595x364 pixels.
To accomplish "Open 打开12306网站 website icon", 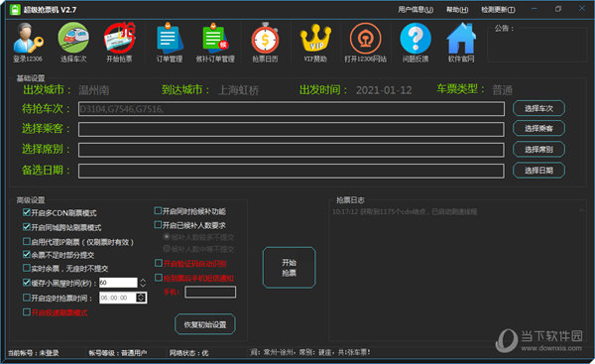I will pyautogui.click(x=365, y=42).
